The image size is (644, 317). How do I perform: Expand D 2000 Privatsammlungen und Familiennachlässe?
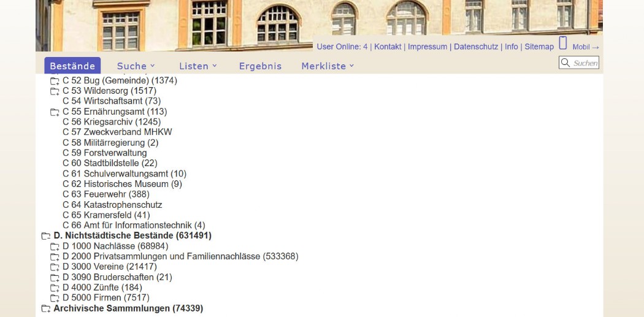(x=54, y=257)
